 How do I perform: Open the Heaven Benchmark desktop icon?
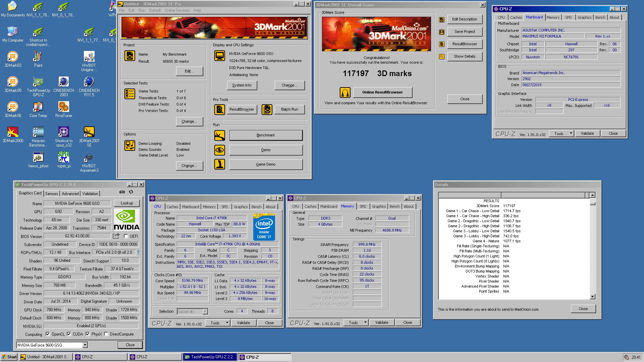tap(38, 137)
